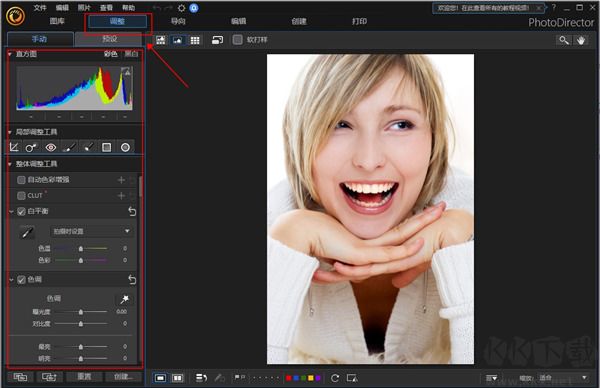Open the zoom level dropdown
600x388 pixels.
(x=563, y=378)
